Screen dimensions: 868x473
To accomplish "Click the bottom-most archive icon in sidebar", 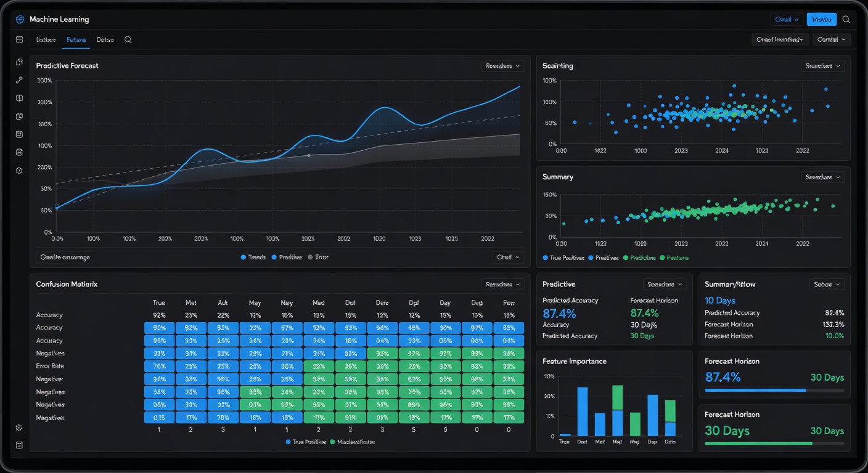I will point(20,445).
